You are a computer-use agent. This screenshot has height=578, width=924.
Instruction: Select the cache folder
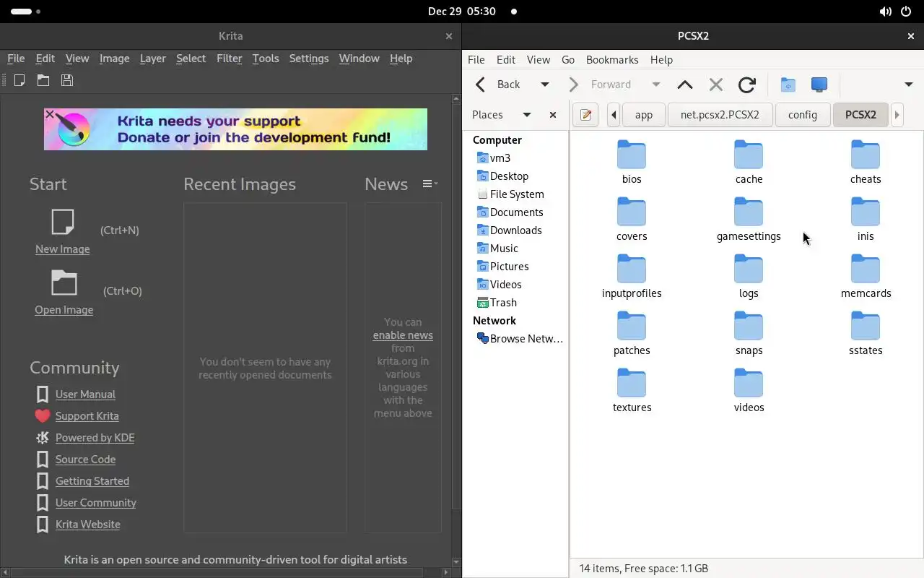tap(749, 163)
